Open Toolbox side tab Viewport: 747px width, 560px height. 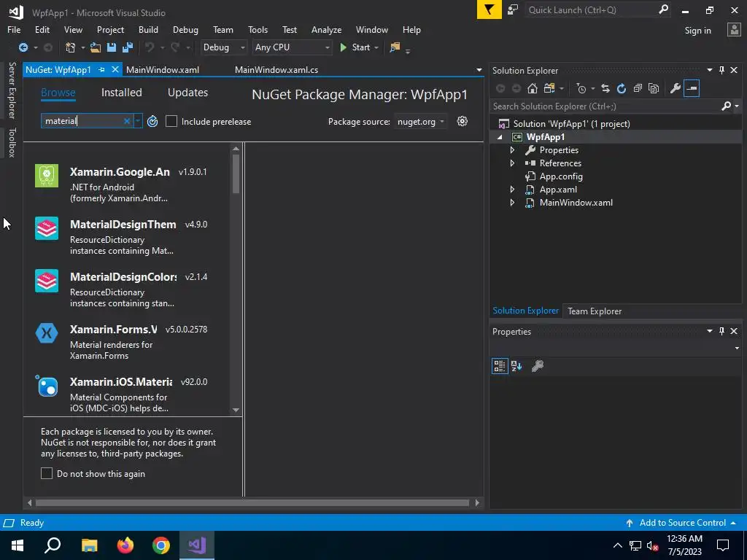click(12, 142)
